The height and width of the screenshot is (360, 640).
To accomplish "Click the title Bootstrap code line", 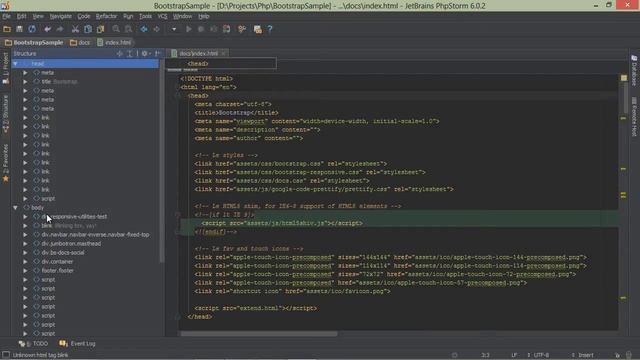I will coord(236,113).
